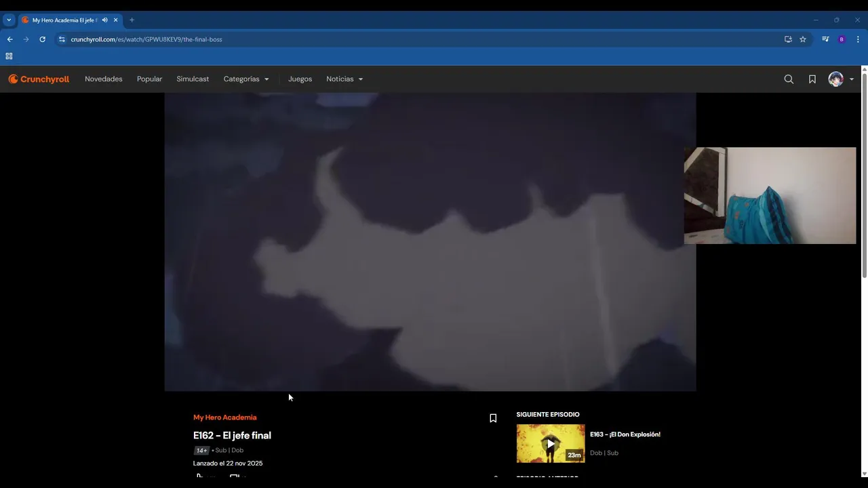The image size is (868, 488).
Task: Click the browser forward arrow
Action: tap(26, 39)
